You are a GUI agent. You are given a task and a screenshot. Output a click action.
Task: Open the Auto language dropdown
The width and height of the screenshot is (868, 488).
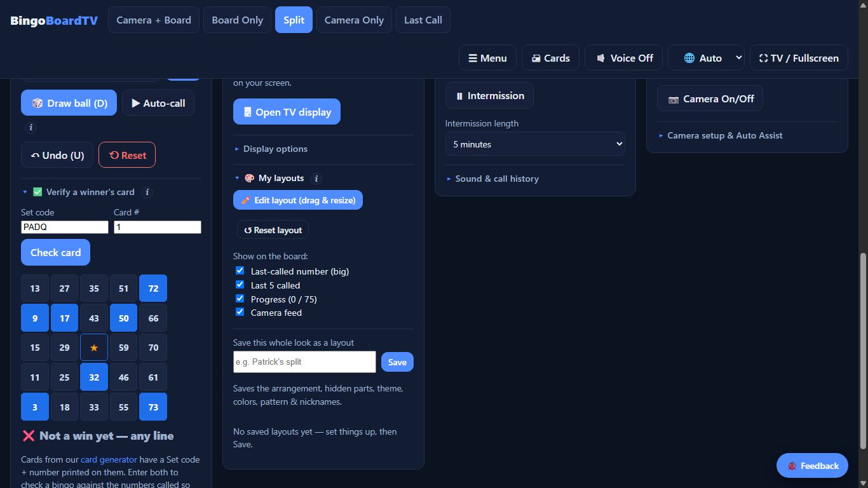[706, 58]
